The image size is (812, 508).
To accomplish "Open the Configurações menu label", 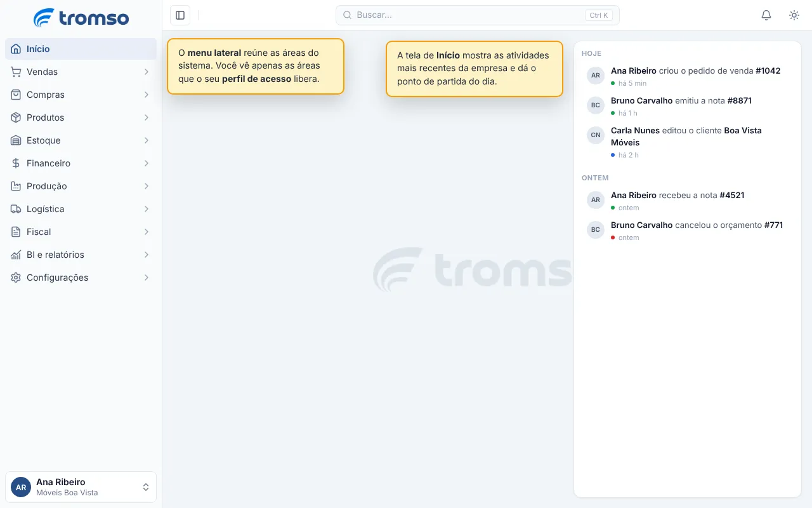I will pyautogui.click(x=58, y=277).
